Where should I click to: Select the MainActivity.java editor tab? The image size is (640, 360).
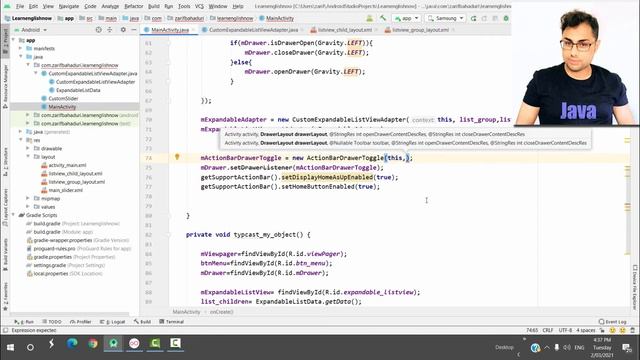170,30
